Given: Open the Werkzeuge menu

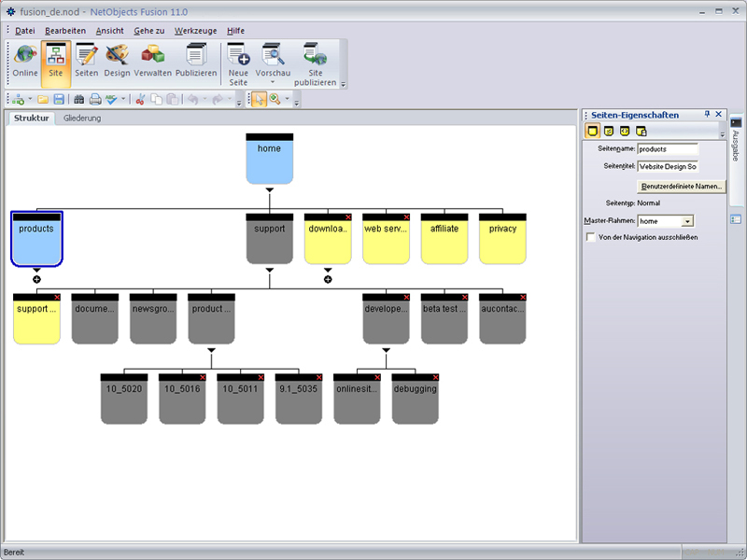Looking at the screenshot, I should click(195, 31).
